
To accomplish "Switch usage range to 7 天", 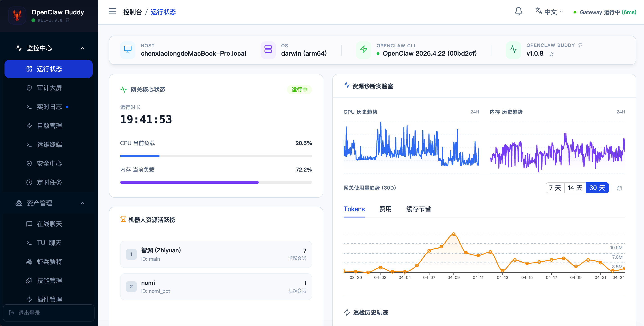I will tap(555, 188).
